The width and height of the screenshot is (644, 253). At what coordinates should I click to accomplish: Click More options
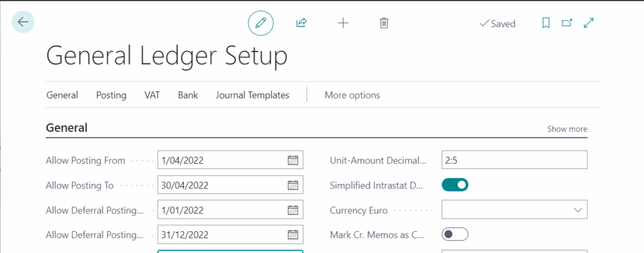click(x=352, y=95)
